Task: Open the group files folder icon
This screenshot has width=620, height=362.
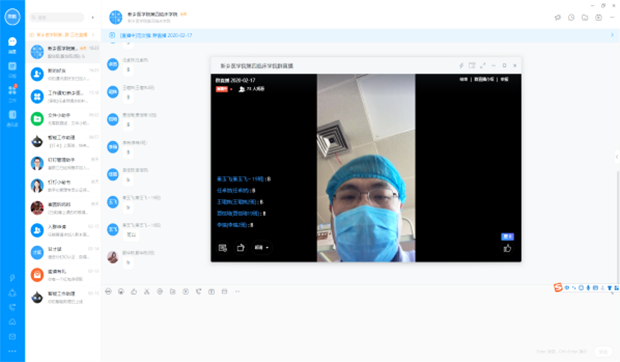Action: pos(585,17)
